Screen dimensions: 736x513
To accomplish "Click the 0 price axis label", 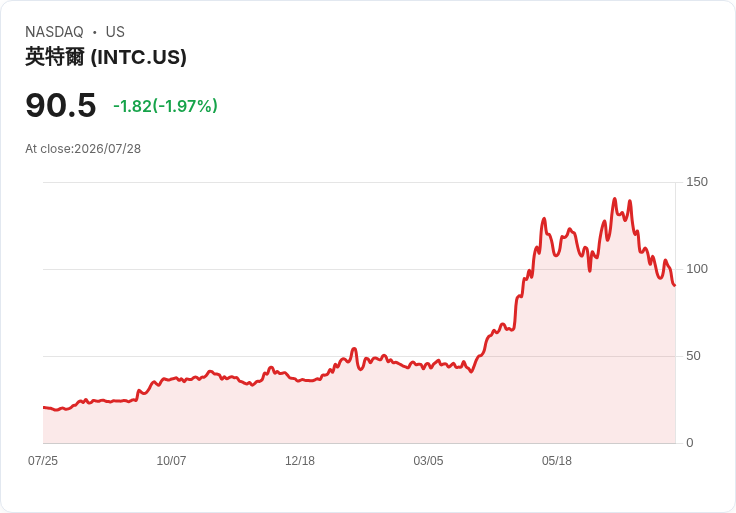I will coord(690,443).
